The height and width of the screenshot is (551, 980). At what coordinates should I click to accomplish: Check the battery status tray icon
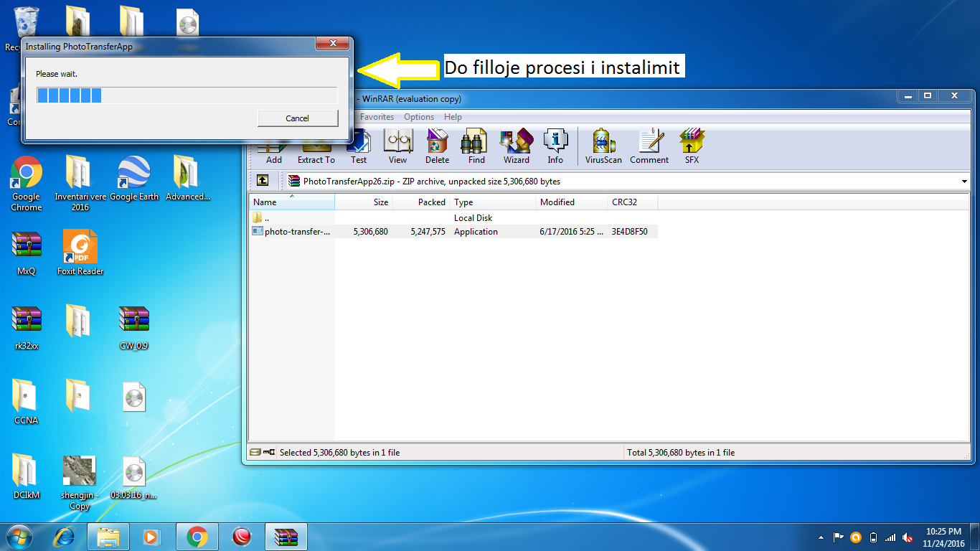[x=873, y=537]
